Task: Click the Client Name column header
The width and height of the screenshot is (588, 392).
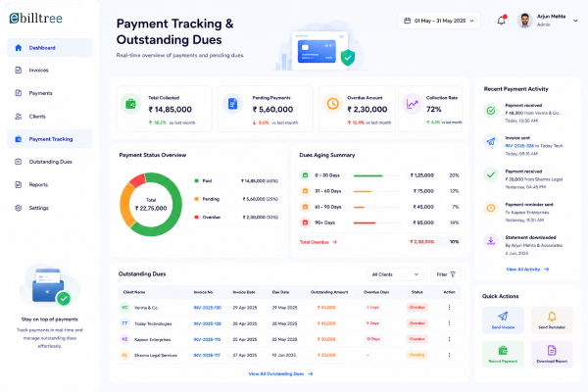Action: (x=134, y=292)
